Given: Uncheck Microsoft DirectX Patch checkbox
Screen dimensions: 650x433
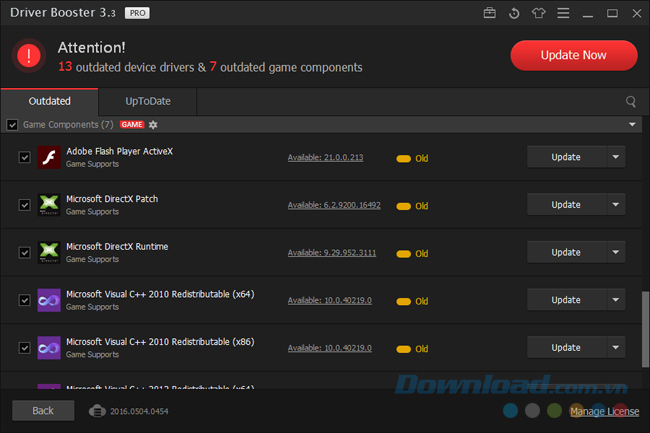Looking at the screenshot, I should tap(24, 205).
